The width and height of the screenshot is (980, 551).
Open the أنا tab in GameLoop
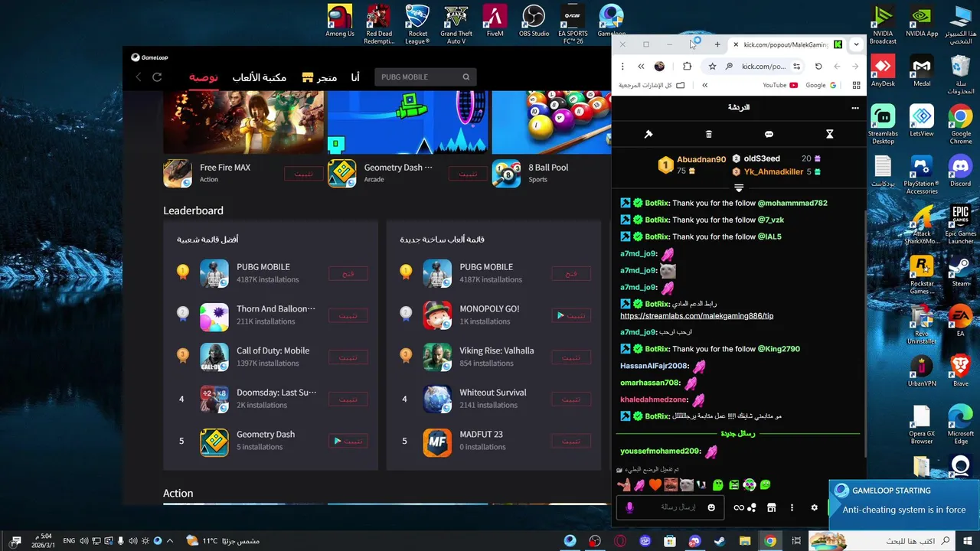tap(355, 77)
